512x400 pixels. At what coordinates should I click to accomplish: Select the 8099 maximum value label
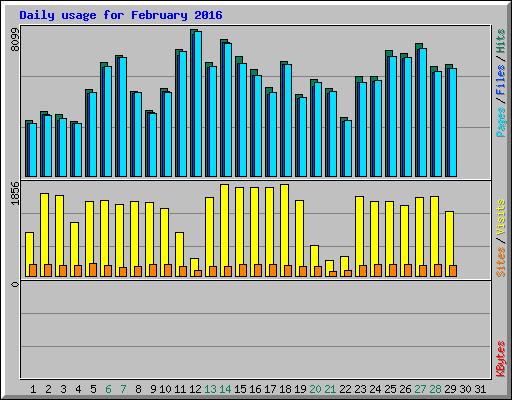15,39
